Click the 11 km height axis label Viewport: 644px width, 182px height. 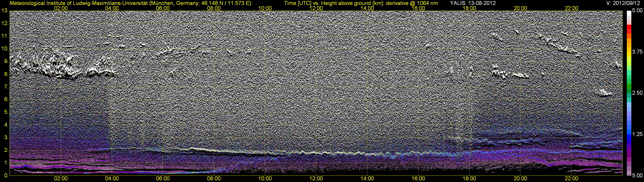click(5, 36)
